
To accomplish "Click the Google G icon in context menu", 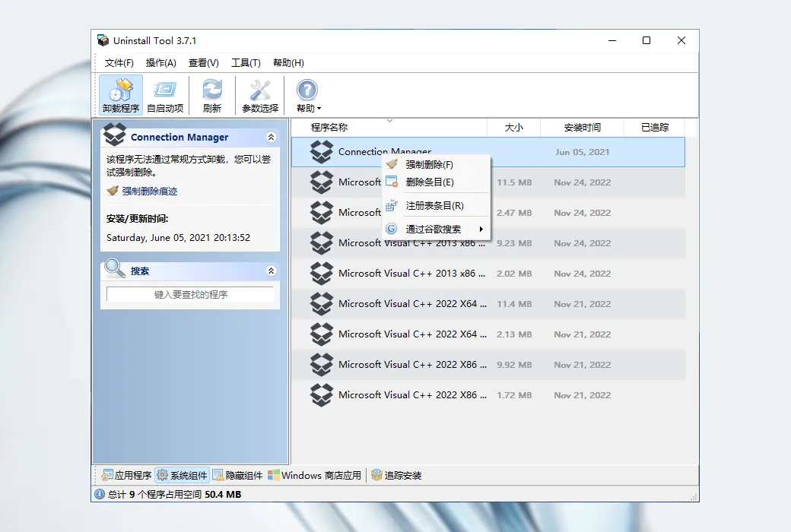I will coord(392,229).
